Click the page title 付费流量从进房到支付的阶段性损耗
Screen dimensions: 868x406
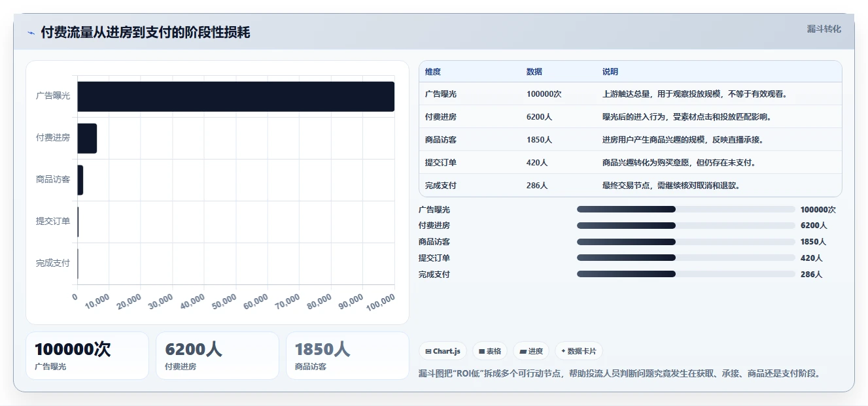145,33
